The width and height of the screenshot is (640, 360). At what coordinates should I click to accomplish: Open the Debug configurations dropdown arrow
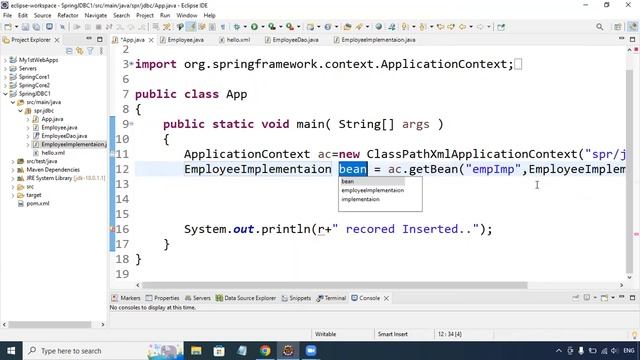[x=245, y=27]
